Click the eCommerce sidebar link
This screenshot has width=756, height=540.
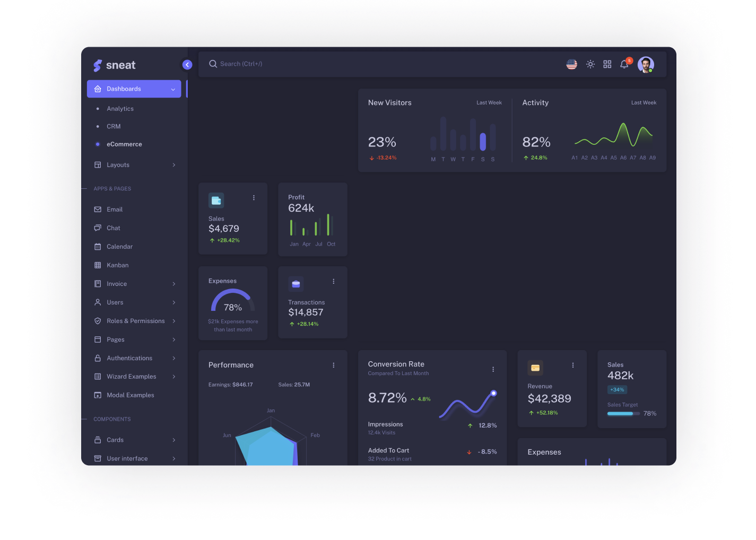tap(124, 144)
